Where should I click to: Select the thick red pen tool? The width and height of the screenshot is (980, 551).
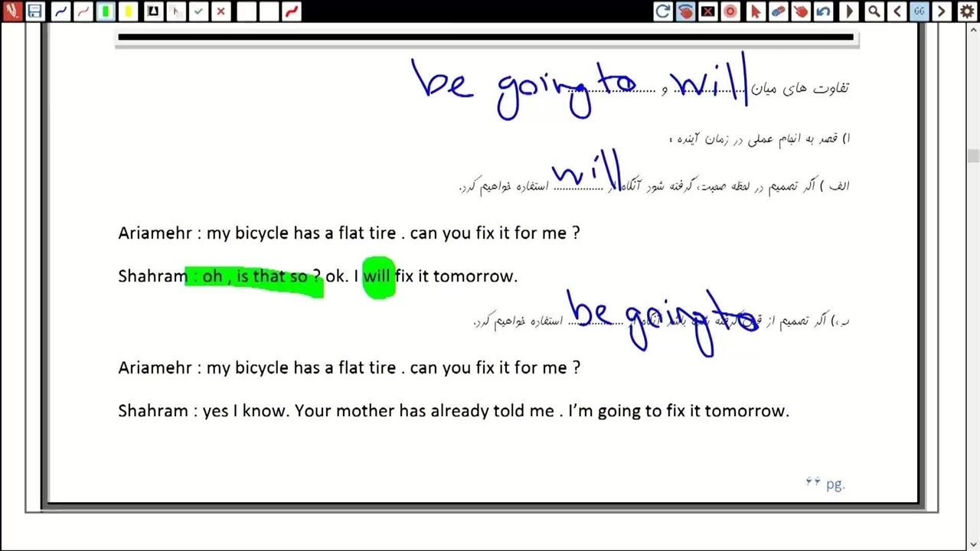292,11
